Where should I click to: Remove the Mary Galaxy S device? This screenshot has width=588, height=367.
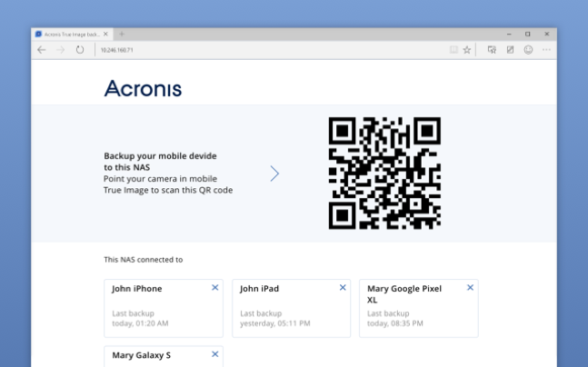tap(214, 354)
